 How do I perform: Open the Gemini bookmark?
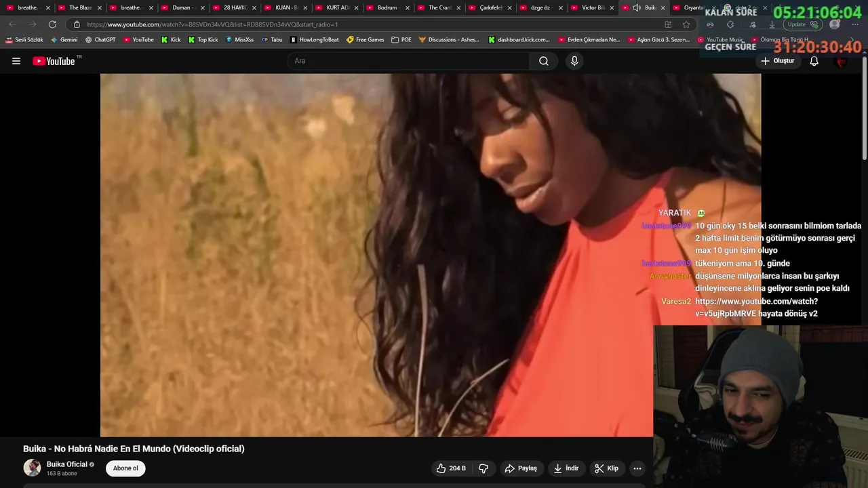click(64, 40)
